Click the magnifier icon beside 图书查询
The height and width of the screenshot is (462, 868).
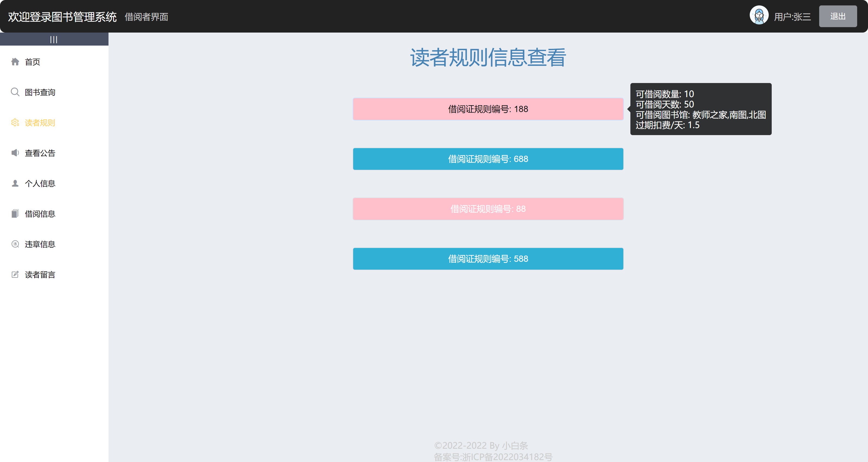tap(15, 92)
